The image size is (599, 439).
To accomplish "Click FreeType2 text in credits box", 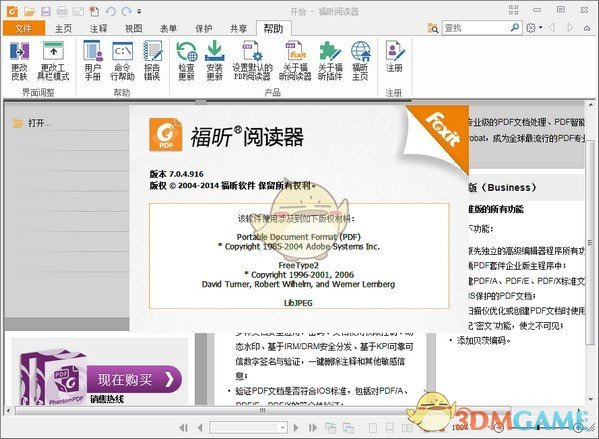I will point(298,265).
